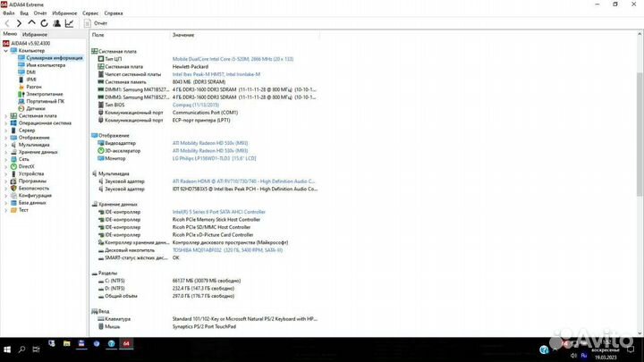
Task: Open the DMI tree item icon
Action: (21, 72)
